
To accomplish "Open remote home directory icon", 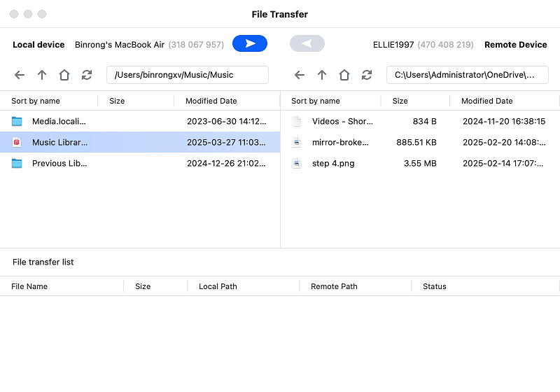I will tap(344, 75).
